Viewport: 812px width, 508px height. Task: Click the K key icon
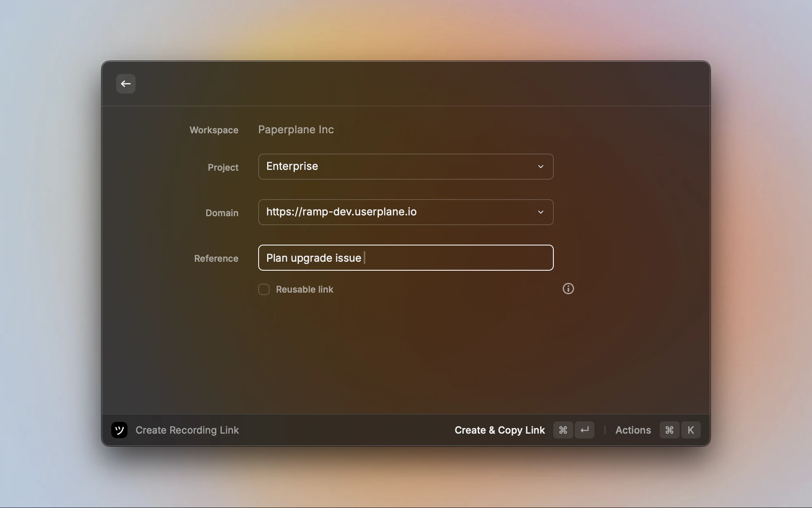tap(691, 430)
